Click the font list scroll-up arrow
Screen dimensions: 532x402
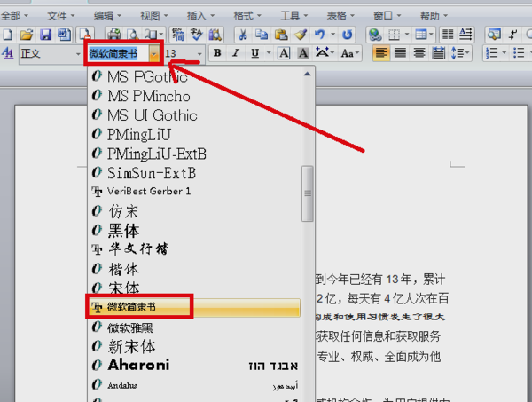point(308,74)
